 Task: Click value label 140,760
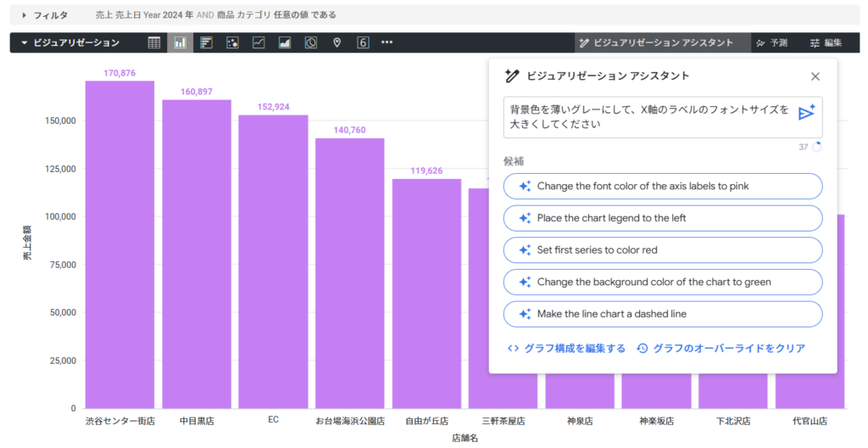click(350, 131)
